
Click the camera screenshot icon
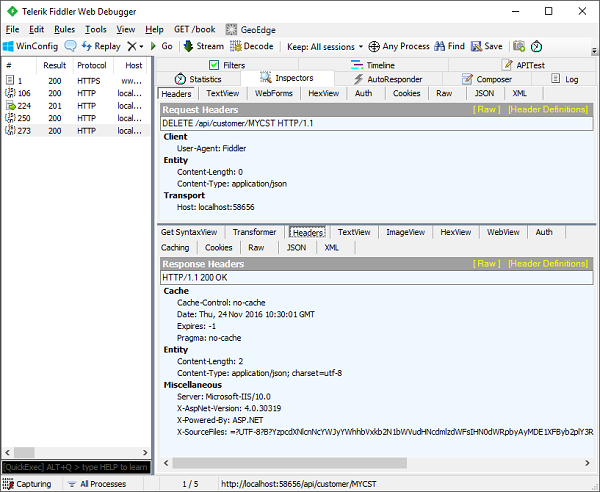point(519,46)
